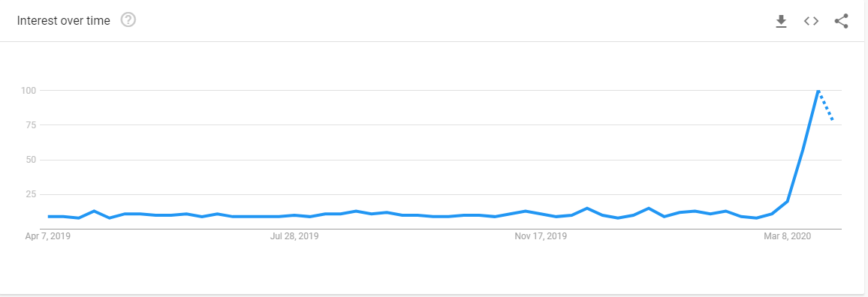
Task: Click the Apr 7, 2019 axis label
Action: point(47,236)
